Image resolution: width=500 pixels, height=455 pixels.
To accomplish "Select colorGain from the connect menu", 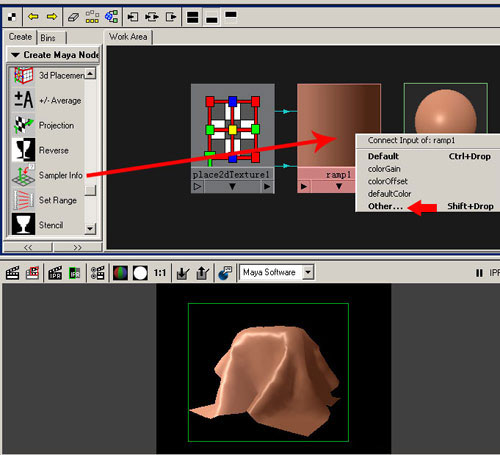I will [384, 169].
